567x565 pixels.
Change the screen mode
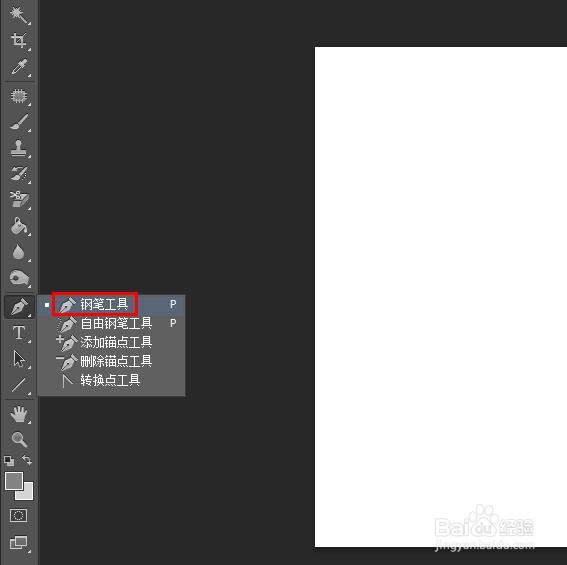tap(19, 543)
